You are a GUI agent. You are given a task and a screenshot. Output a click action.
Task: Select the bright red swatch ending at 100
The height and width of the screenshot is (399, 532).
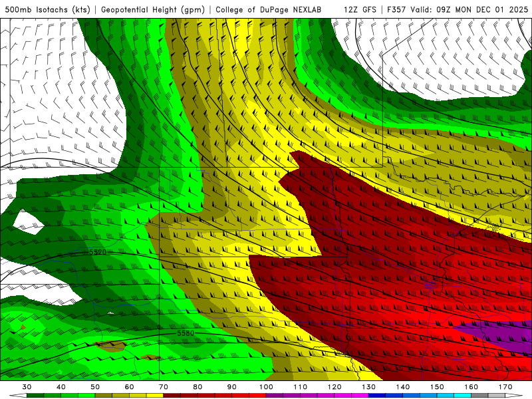257,395
